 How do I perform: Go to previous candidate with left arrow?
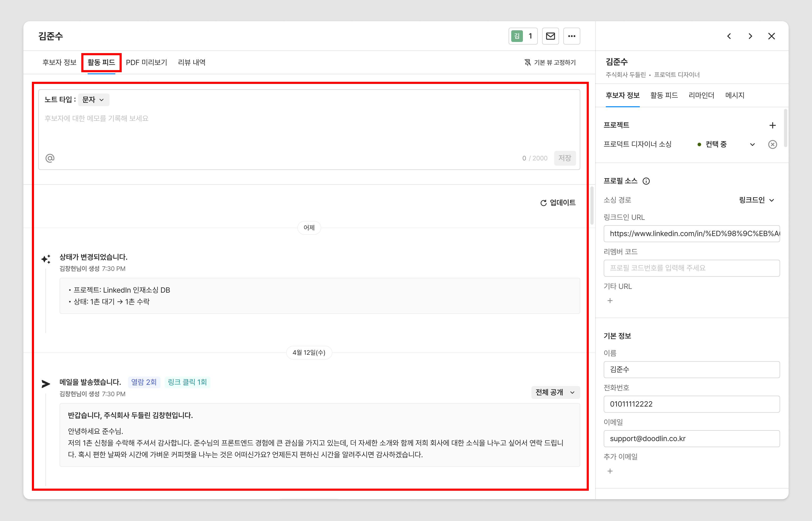[x=729, y=36]
